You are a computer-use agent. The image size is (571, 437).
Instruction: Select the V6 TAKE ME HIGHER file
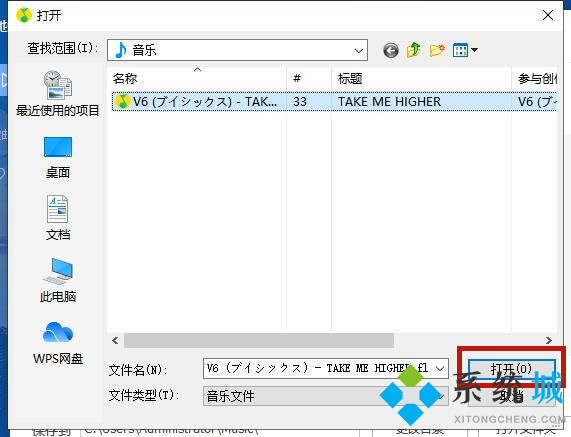(x=334, y=101)
